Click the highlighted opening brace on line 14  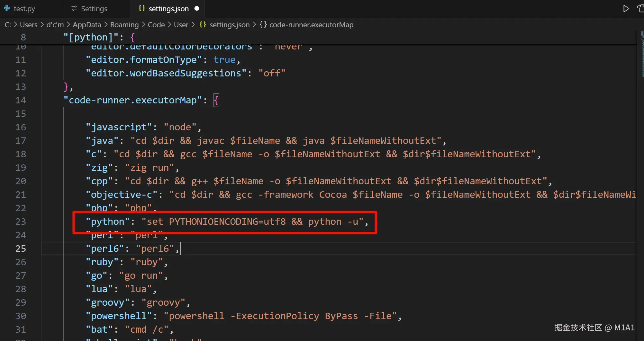click(x=216, y=101)
